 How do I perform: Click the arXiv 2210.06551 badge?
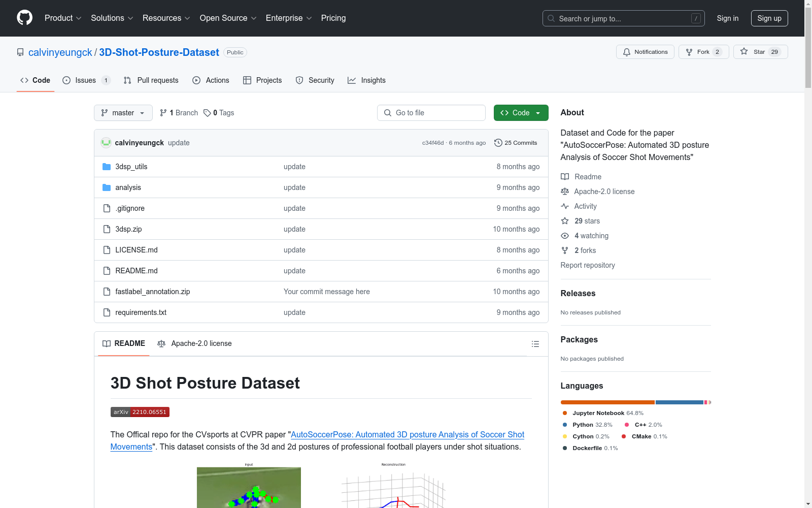(140, 412)
